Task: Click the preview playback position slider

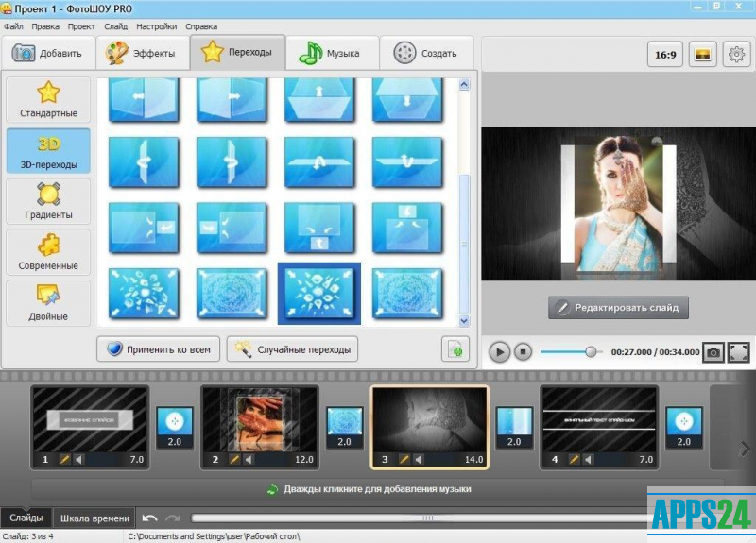Action: point(592,352)
